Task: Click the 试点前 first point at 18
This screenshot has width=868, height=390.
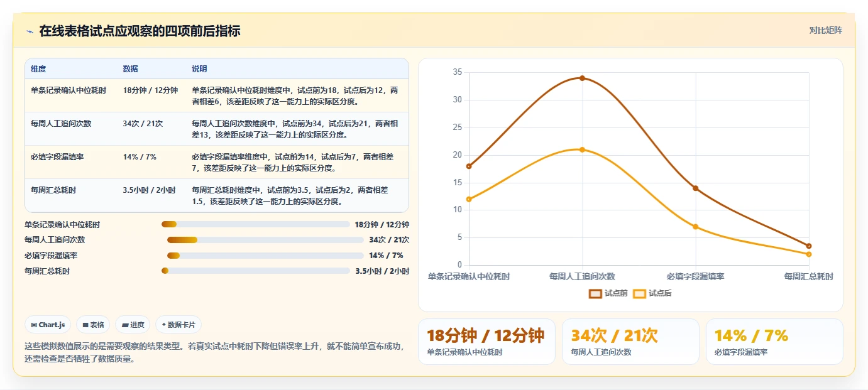Action: [469, 166]
